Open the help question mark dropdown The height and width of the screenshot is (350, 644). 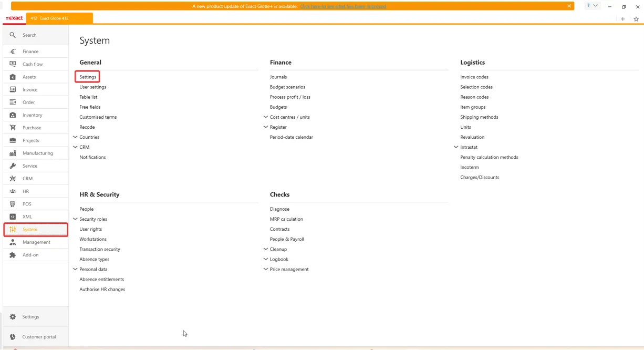[x=592, y=6]
